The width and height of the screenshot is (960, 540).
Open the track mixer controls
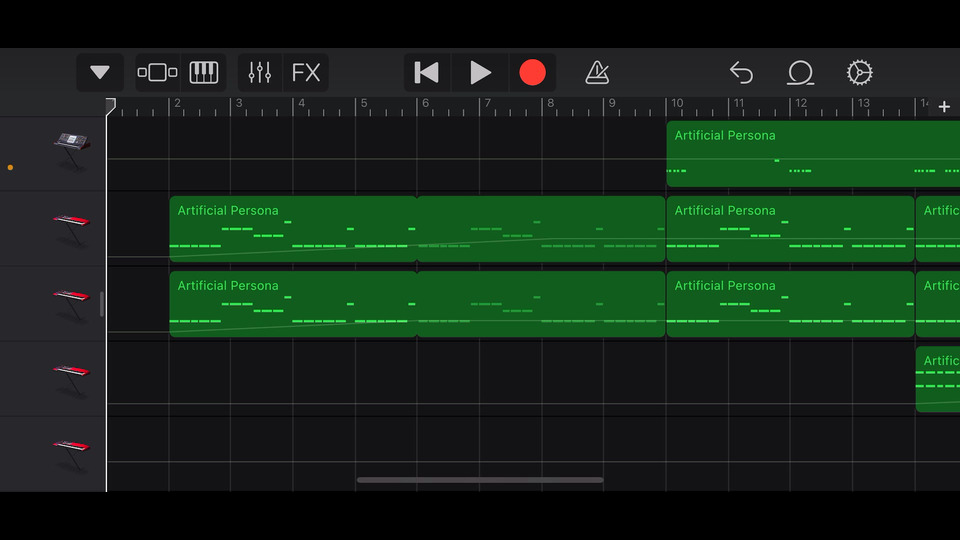(x=260, y=72)
